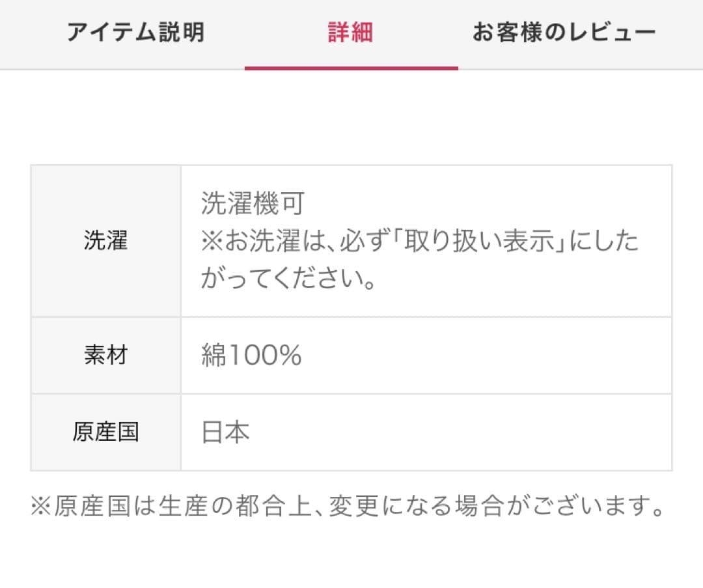Viewport: 703px width, 588px height.
Task: Click the がってください。 line
Action: coord(289,279)
